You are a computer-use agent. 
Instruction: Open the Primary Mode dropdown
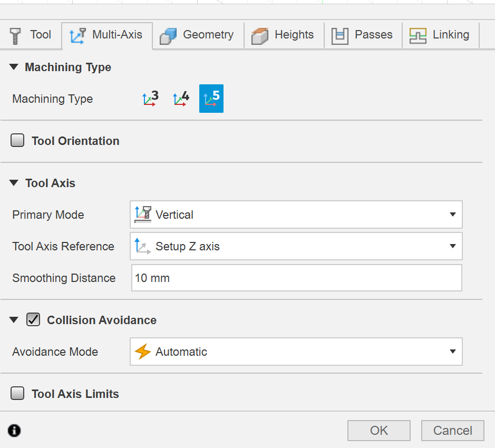click(296, 215)
